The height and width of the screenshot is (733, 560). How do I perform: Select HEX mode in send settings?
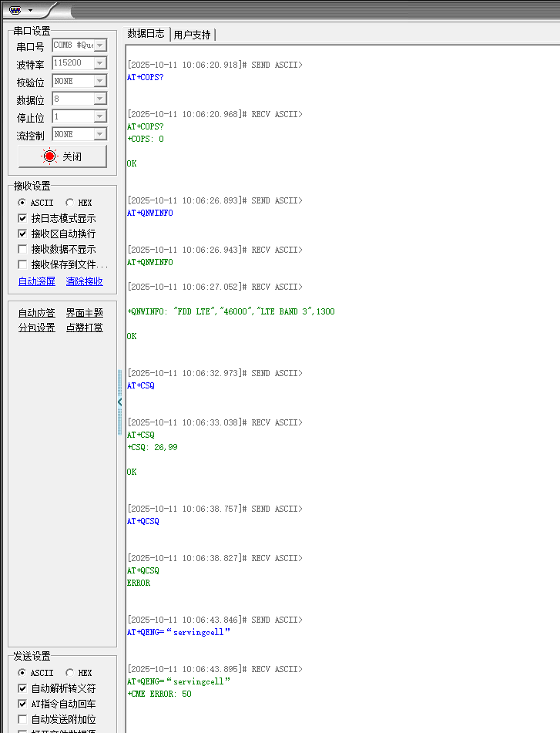(70, 673)
